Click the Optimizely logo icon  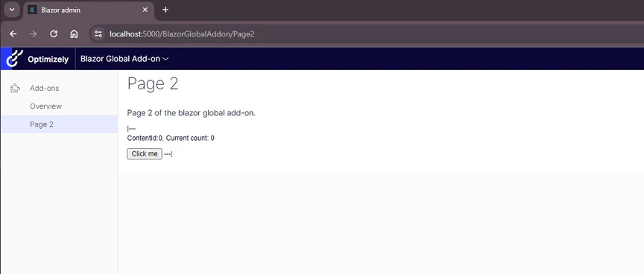coord(14,59)
